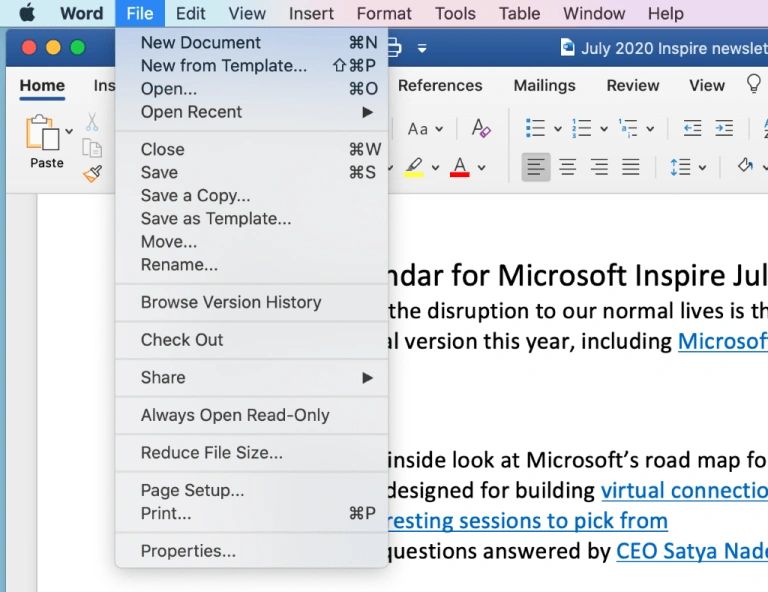The image size is (768, 592).
Task: Click the Clear Formatting eraser icon
Action: 481,128
